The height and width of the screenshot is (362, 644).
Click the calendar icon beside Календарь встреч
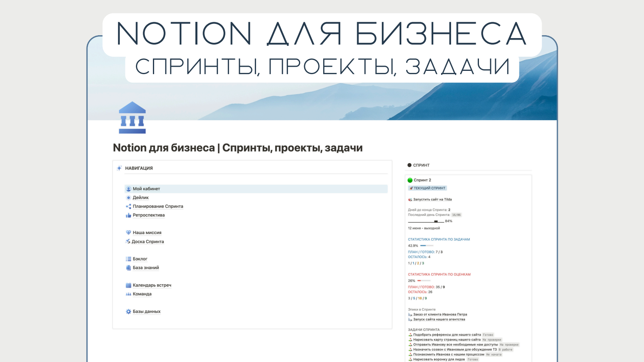click(128, 285)
